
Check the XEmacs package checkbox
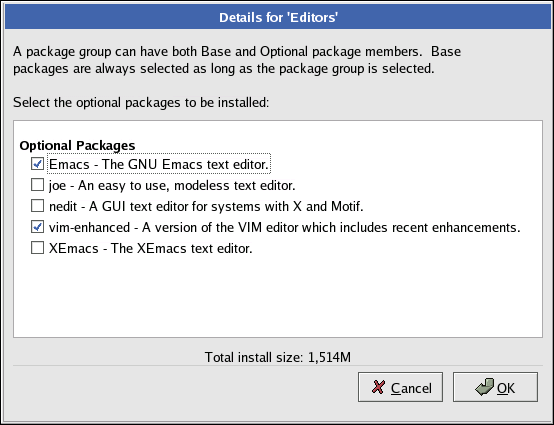tap(37, 248)
